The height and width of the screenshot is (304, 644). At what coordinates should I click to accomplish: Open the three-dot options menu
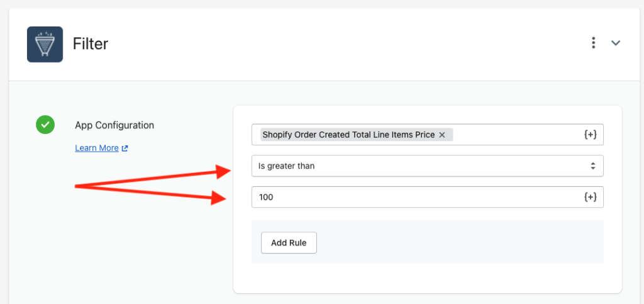593,43
